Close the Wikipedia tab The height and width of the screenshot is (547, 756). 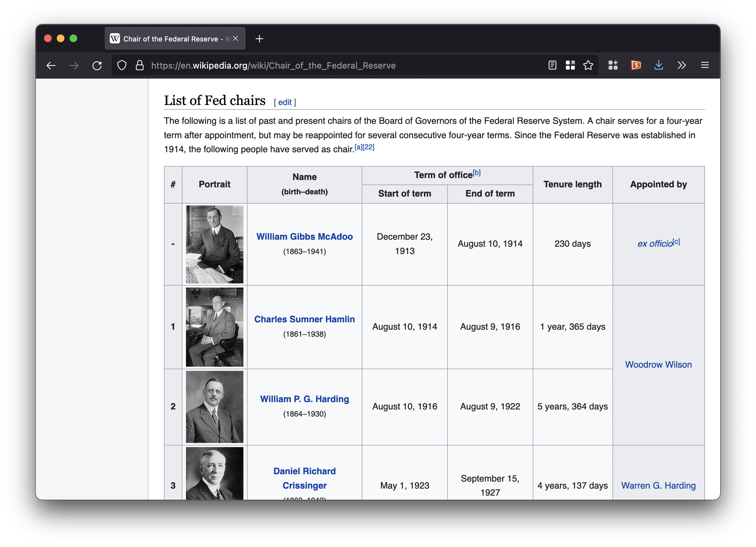(235, 39)
